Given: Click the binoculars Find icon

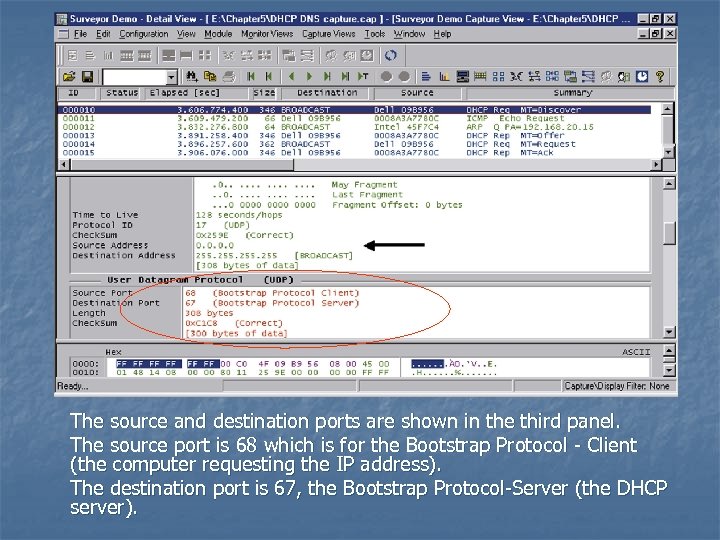Looking at the screenshot, I should 192,76.
